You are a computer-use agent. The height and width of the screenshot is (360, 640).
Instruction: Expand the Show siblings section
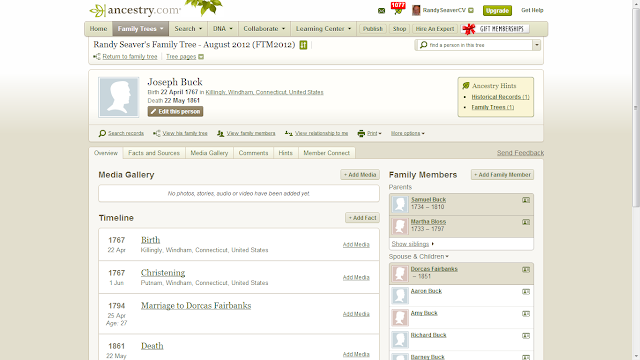[x=413, y=244]
